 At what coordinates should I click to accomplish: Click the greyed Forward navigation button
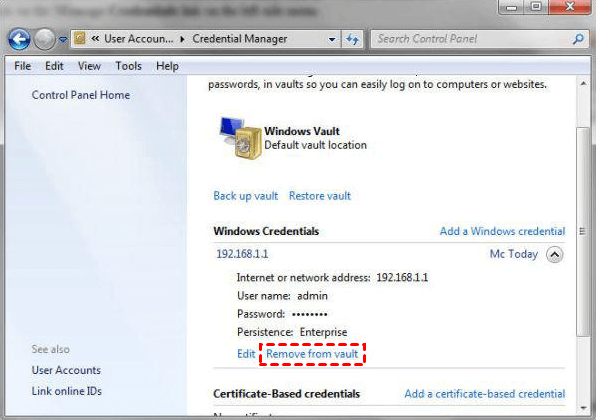[44, 39]
